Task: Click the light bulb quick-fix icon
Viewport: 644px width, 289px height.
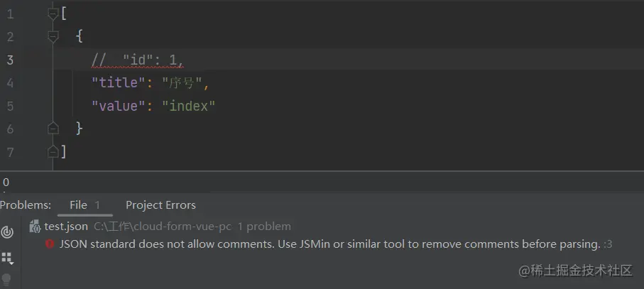Action: click(x=6, y=280)
